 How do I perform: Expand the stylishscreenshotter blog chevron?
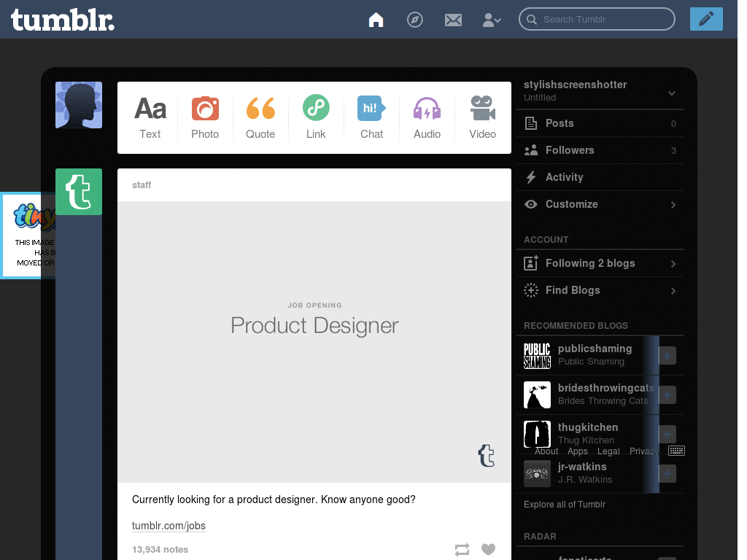click(672, 93)
